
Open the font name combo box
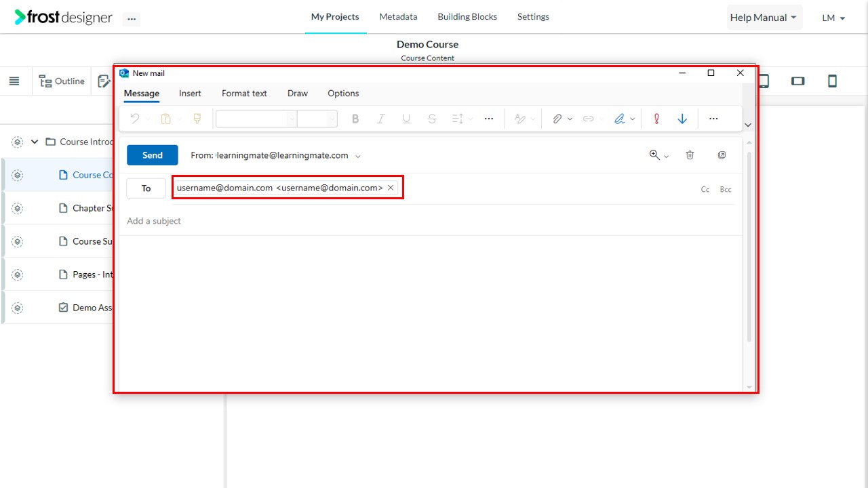[256, 119]
